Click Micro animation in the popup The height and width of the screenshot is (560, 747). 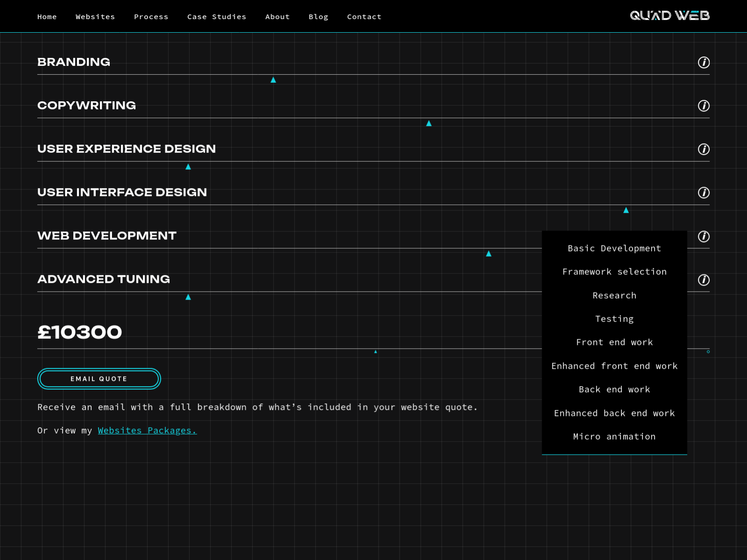tap(614, 437)
